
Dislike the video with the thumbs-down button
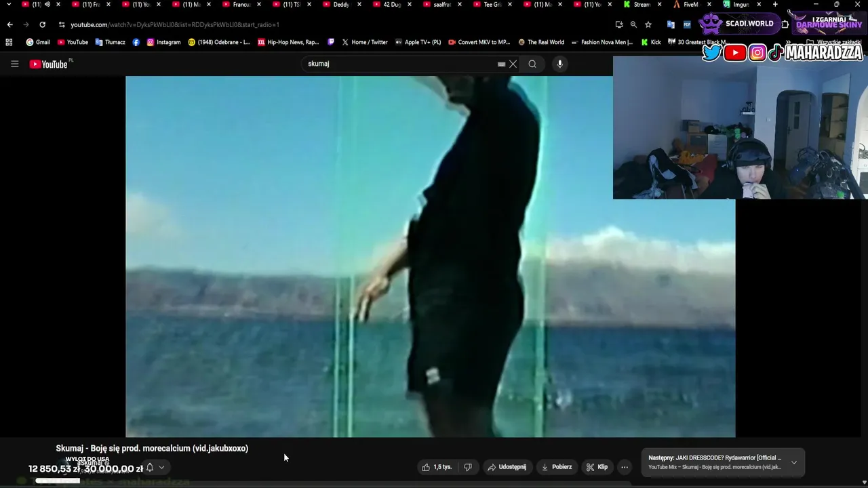click(467, 467)
